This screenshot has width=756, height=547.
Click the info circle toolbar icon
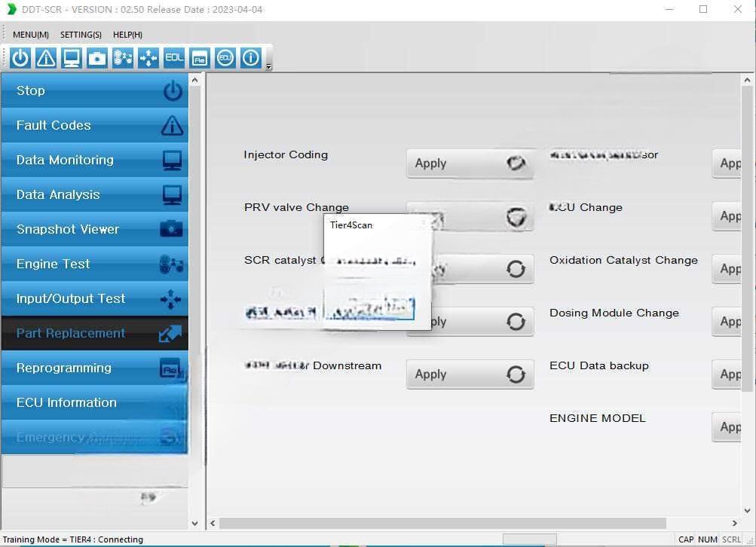coord(251,58)
